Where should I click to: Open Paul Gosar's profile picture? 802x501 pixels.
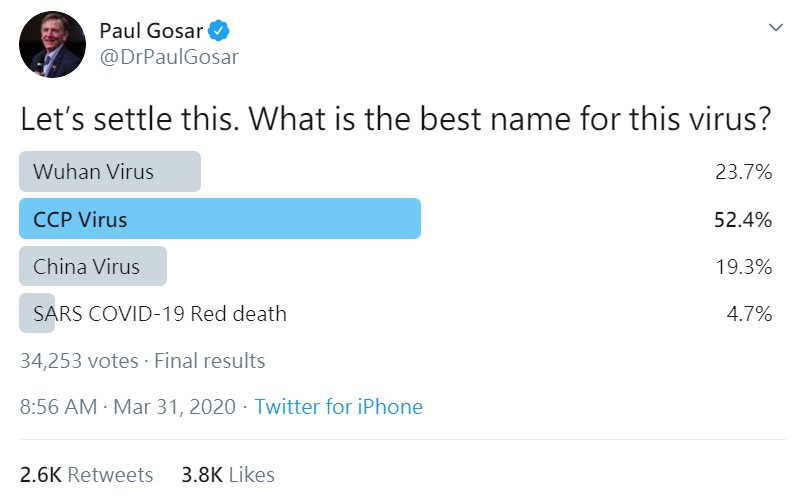pyautogui.click(x=52, y=44)
